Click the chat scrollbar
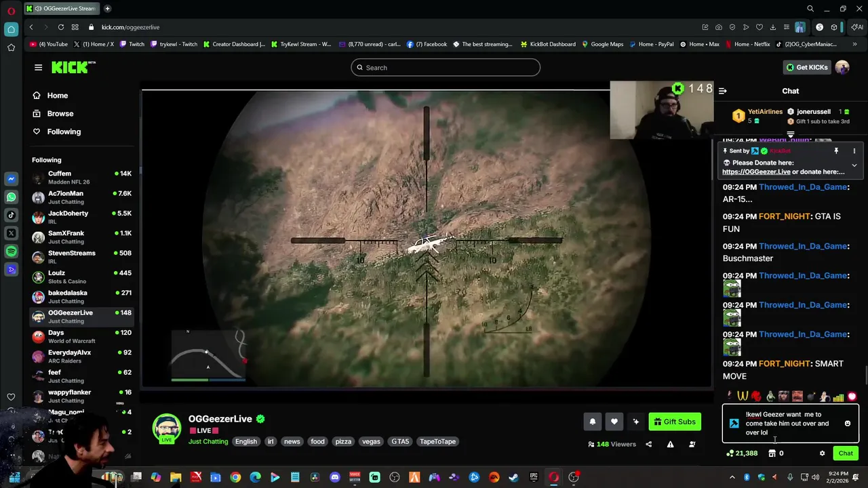 click(865, 374)
